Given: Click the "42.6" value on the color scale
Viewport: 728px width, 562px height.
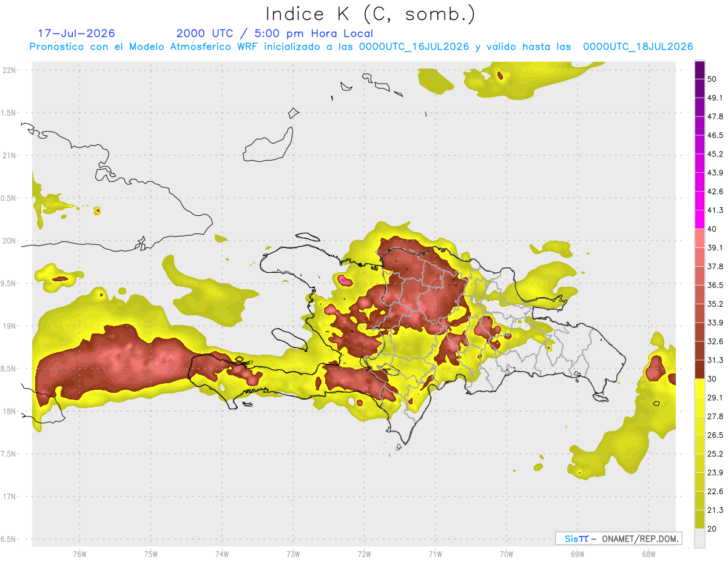Looking at the screenshot, I should (715, 192).
